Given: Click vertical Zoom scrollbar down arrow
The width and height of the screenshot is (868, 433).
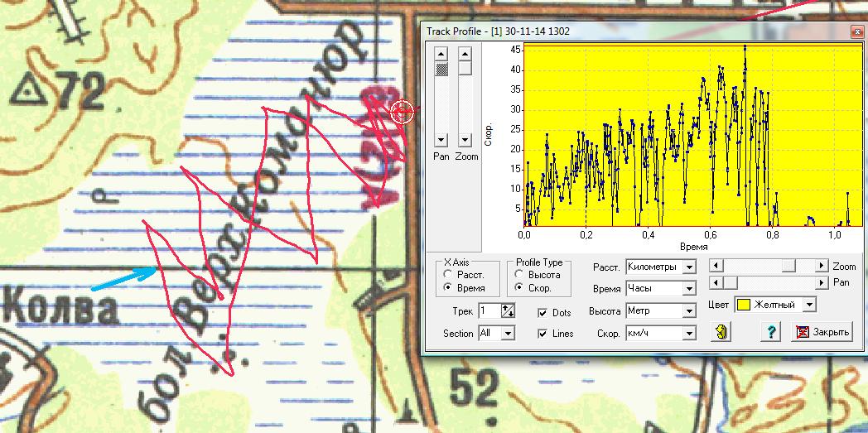Looking at the screenshot, I should (x=465, y=140).
